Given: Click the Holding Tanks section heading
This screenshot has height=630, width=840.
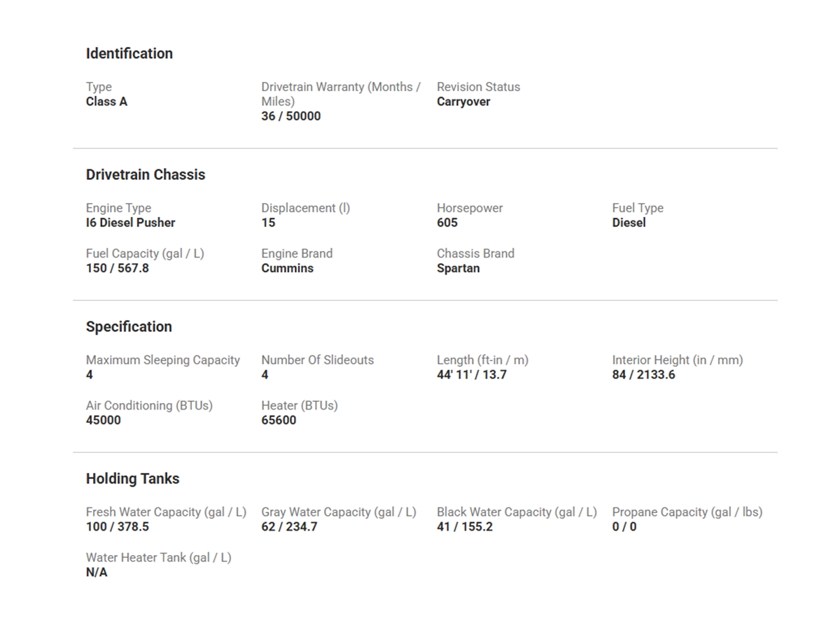Looking at the screenshot, I should 132,479.
